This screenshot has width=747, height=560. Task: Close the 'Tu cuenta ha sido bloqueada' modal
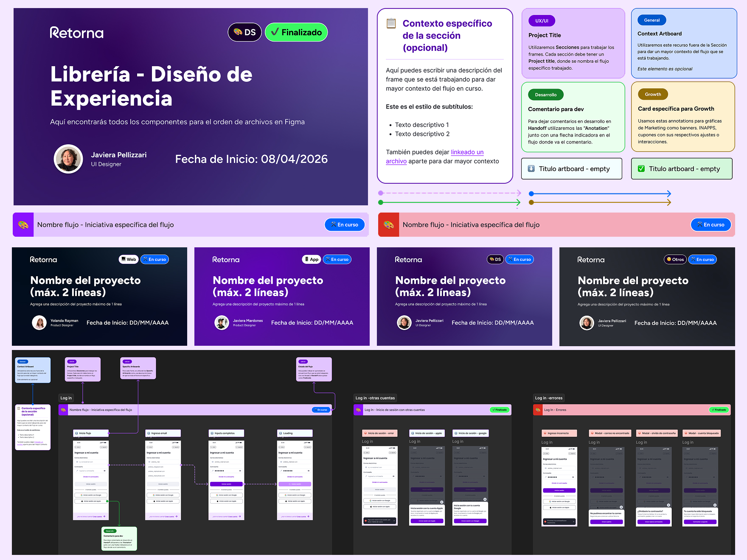coord(715,505)
